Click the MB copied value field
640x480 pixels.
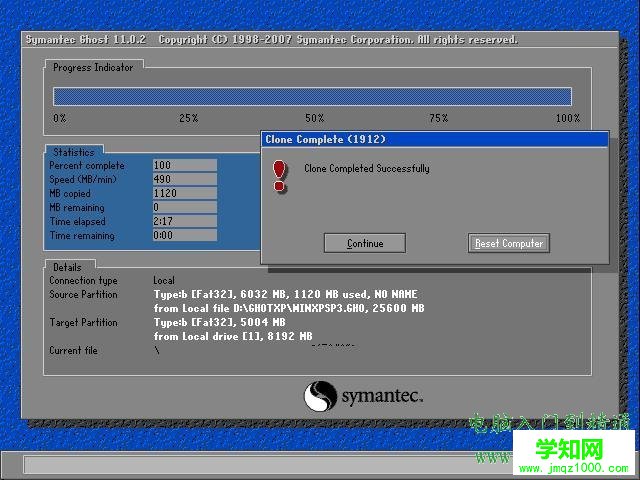(x=184, y=194)
